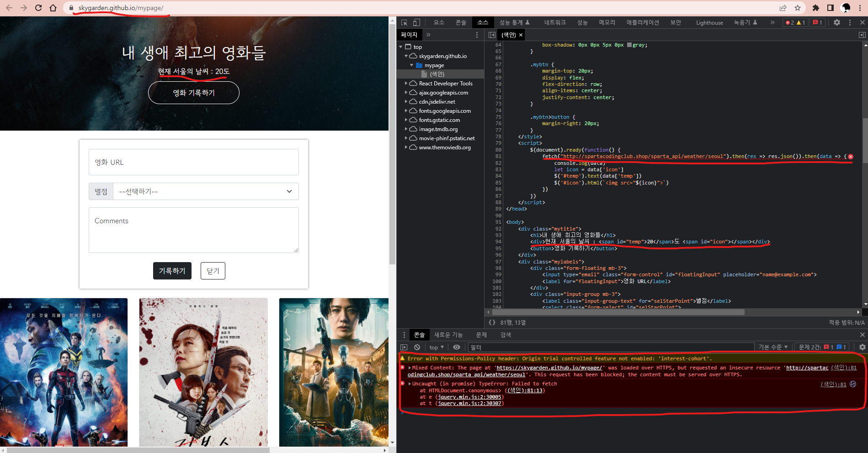Screen dimensions: 868x453
Task: Click the 영화 기록하기 button
Action: 194,93
